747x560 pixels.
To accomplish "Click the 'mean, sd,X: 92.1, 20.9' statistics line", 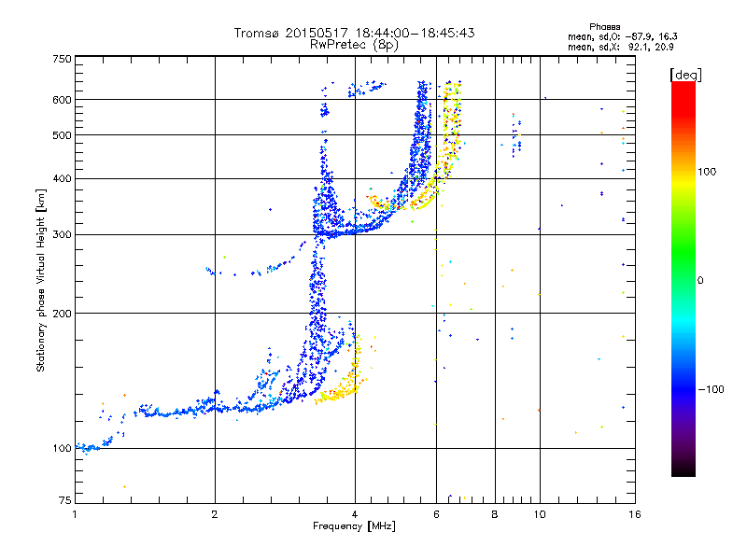I will (x=620, y=47).
